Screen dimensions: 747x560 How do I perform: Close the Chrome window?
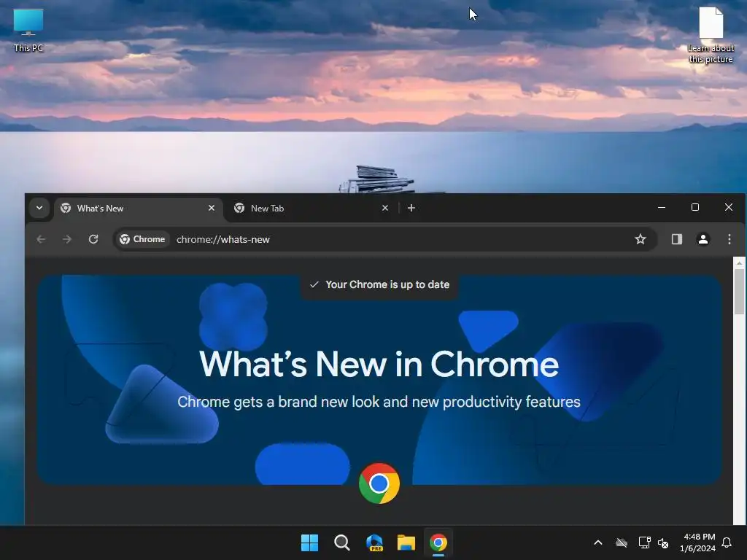click(729, 207)
